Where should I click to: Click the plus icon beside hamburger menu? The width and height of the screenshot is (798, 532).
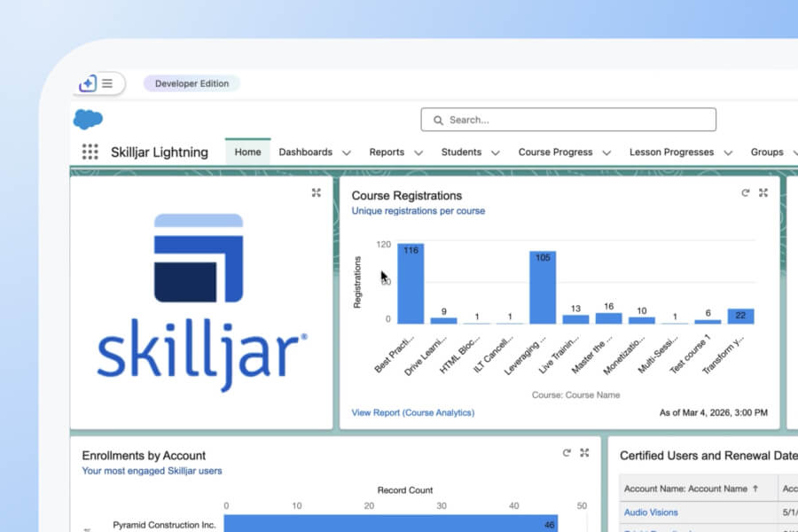tap(88, 83)
